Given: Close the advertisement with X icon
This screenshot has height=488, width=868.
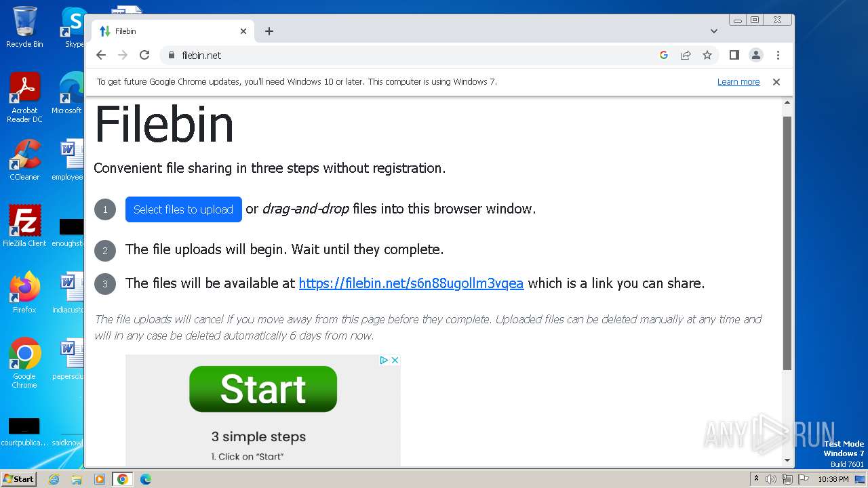Looking at the screenshot, I should pyautogui.click(x=395, y=360).
